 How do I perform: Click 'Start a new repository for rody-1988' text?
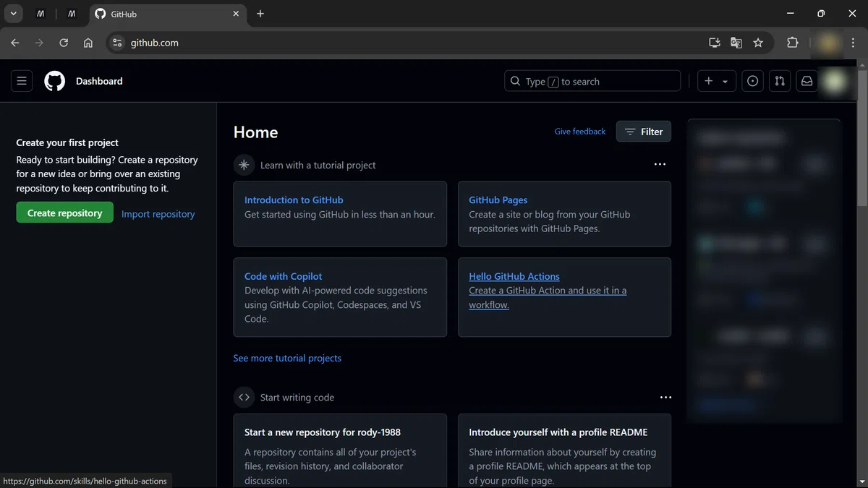[323, 432]
